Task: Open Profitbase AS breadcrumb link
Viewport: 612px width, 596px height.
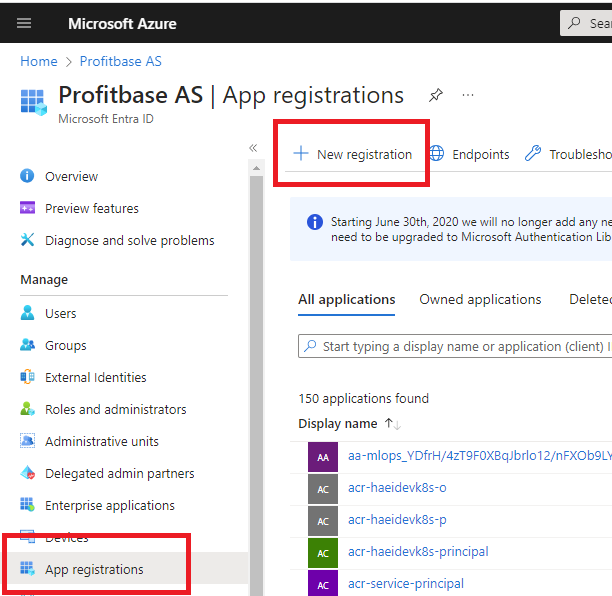Action: click(x=121, y=61)
